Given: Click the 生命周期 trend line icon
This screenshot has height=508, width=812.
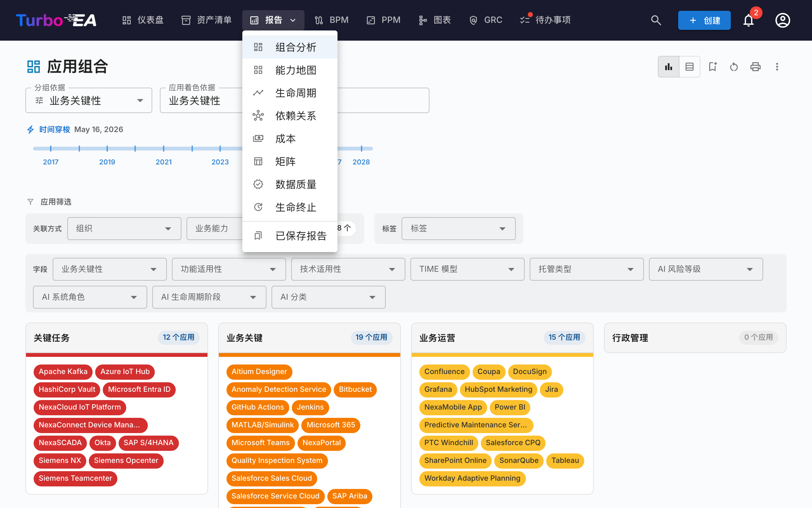Looking at the screenshot, I should pos(258,93).
